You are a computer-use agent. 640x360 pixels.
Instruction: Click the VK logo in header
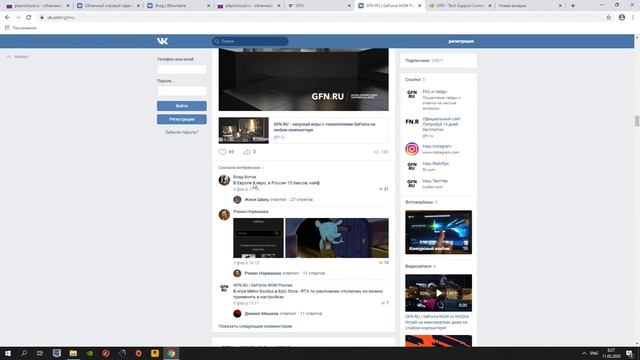(x=162, y=41)
